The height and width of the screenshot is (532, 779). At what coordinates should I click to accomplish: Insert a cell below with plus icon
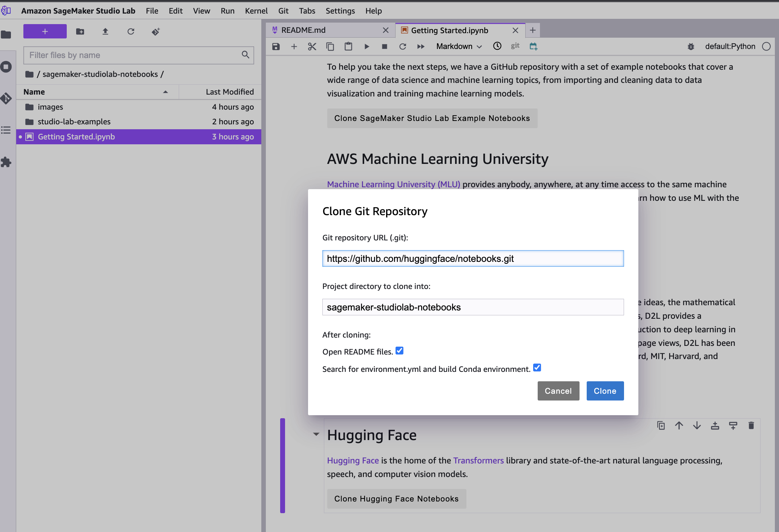(294, 46)
